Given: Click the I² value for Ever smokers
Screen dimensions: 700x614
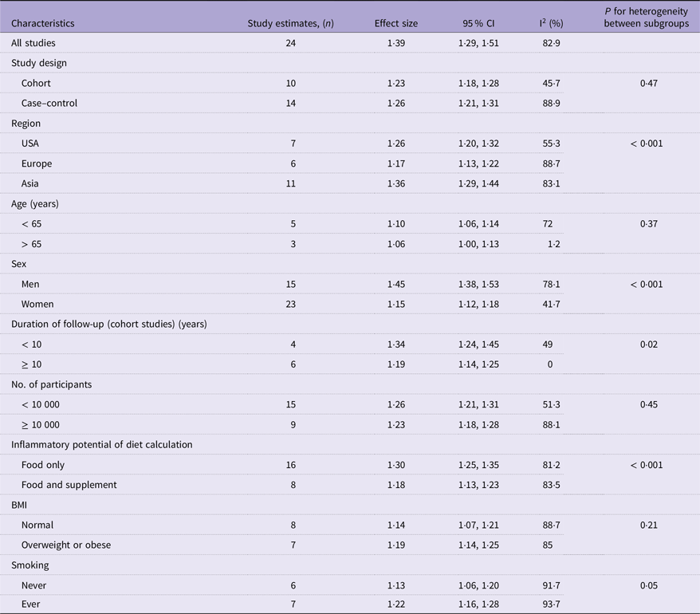Looking at the screenshot, I should 551,604.
